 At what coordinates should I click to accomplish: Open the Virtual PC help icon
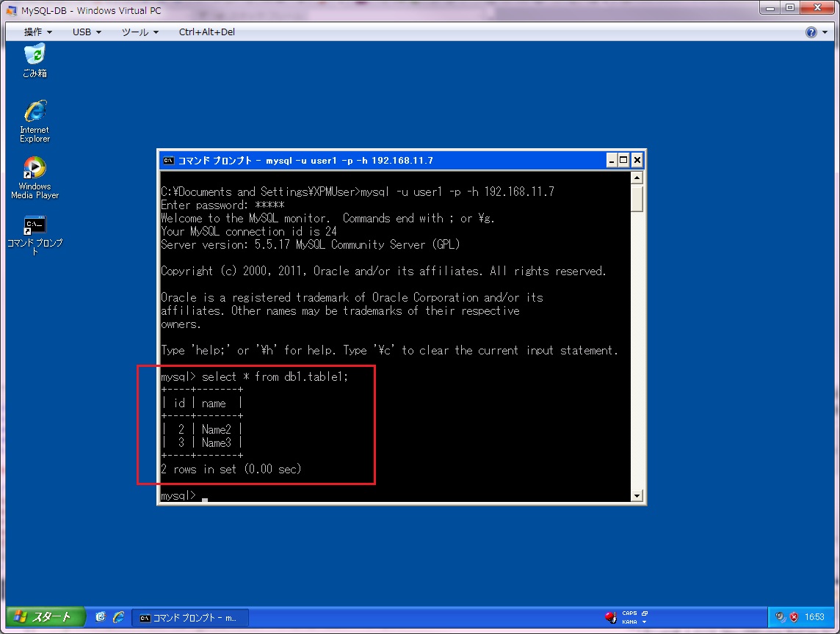pos(811,32)
